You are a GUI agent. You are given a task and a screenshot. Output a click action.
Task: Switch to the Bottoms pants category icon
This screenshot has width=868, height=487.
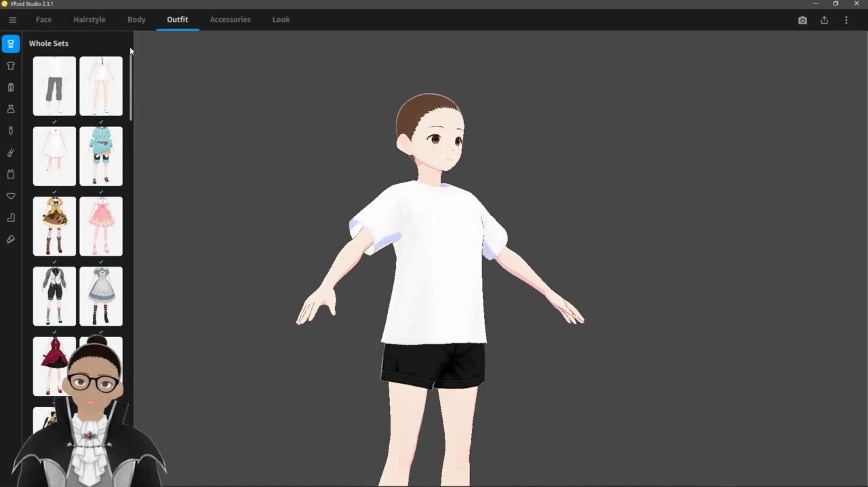click(x=11, y=87)
